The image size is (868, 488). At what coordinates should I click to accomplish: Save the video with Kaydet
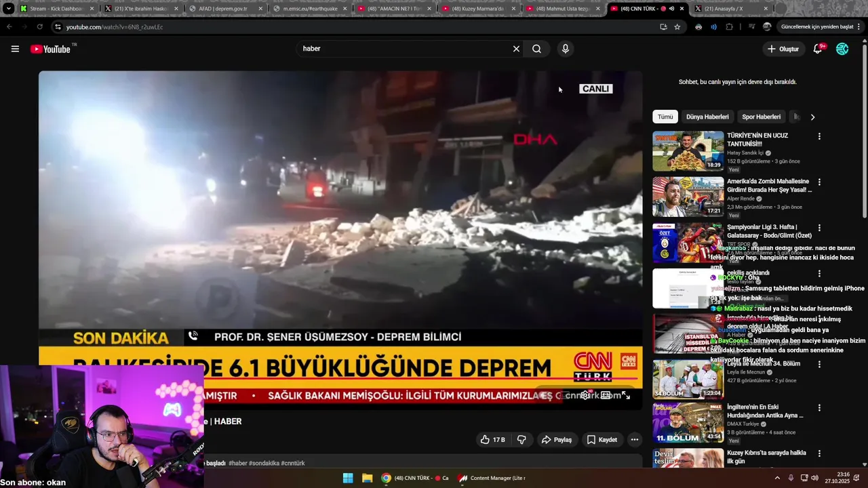click(602, 440)
